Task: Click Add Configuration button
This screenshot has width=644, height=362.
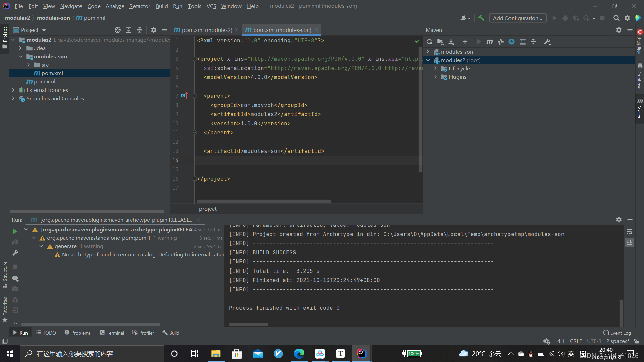Action: click(518, 18)
